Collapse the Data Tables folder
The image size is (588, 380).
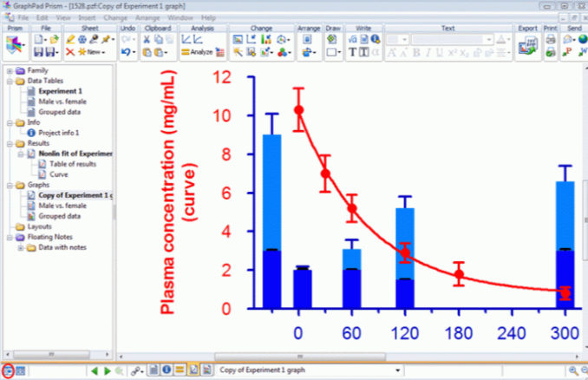[x=9, y=81]
